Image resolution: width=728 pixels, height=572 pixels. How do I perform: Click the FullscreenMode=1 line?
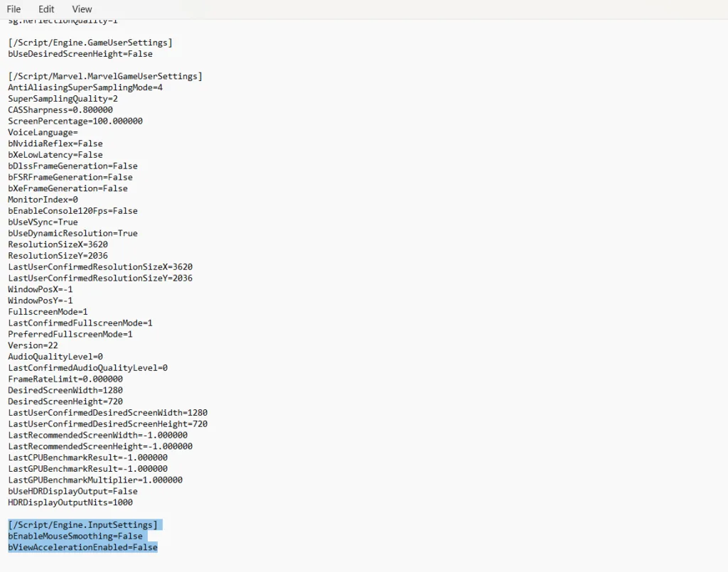tap(48, 312)
